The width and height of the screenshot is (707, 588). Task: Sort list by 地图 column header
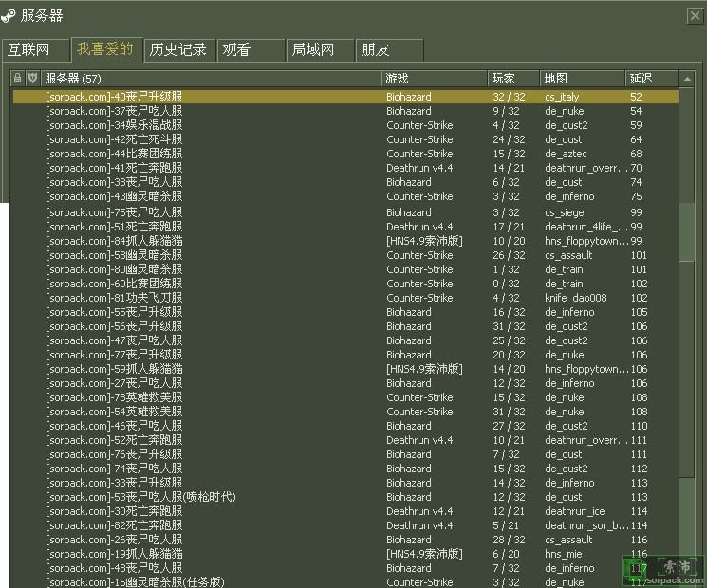pyautogui.click(x=581, y=78)
